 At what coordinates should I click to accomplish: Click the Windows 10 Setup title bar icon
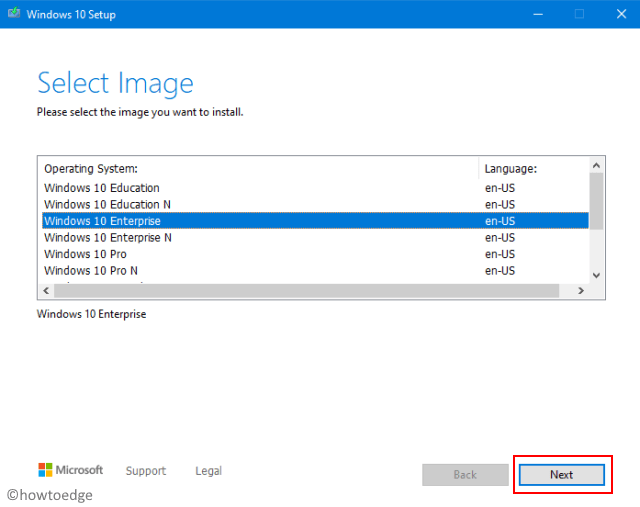click(x=13, y=13)
